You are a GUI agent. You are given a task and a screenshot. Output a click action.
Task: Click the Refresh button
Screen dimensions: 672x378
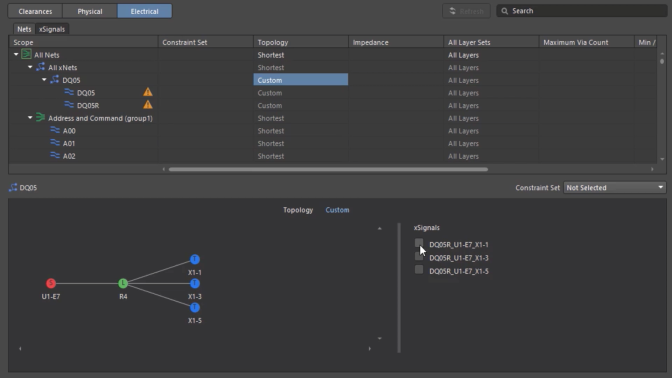pyautogui.click(x=466, y=11)
